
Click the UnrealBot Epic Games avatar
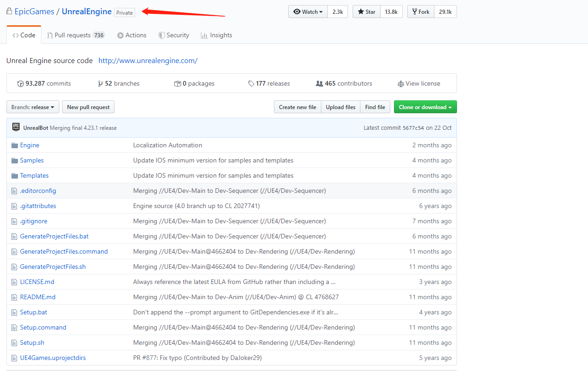pos(16,128)
